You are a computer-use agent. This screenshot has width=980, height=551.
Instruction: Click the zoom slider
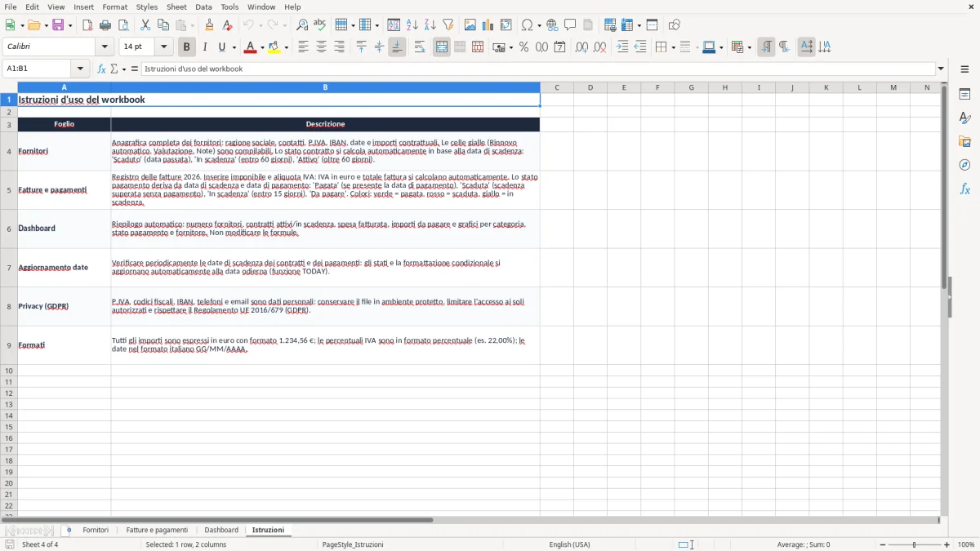914,544
